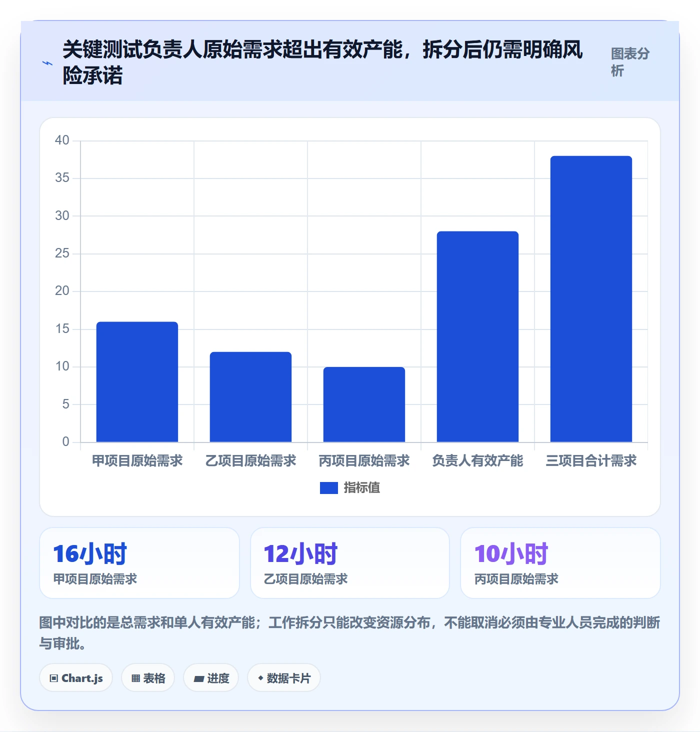
Task: Click the Chart.js tag icon
Action: [x=54, y=678]
